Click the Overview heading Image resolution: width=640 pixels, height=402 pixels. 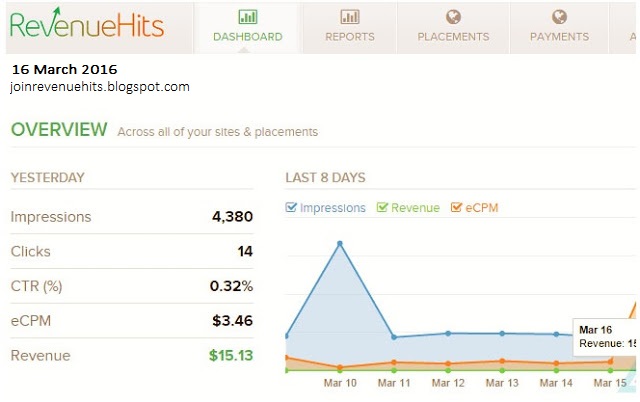coord(58,129)
